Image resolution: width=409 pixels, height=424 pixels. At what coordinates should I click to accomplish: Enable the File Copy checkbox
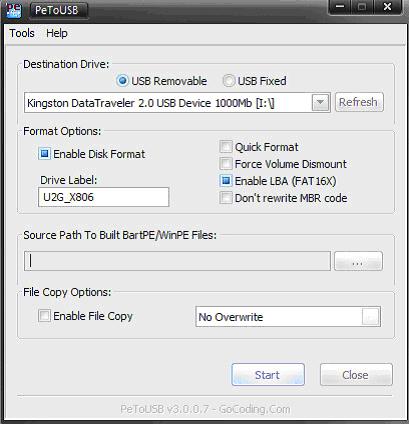click(x=44, y=316)
